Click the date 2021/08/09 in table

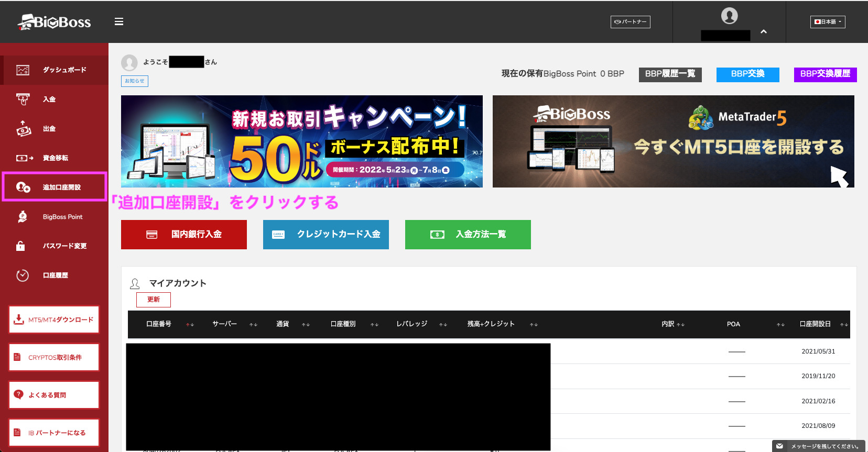click(818, 426)
